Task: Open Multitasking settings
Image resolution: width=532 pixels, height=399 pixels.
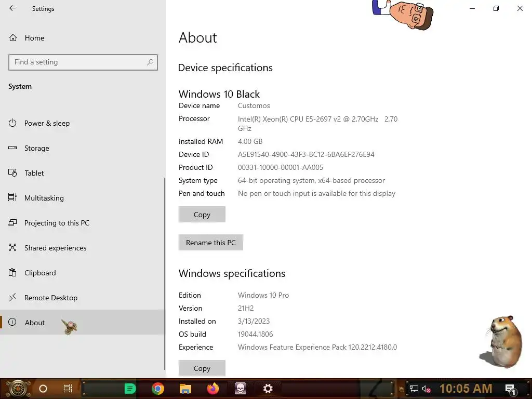Action: point(83,198)
